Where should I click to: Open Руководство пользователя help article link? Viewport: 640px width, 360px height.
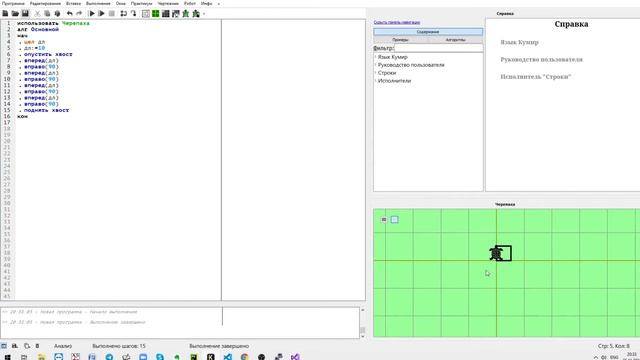coord(541,60)
